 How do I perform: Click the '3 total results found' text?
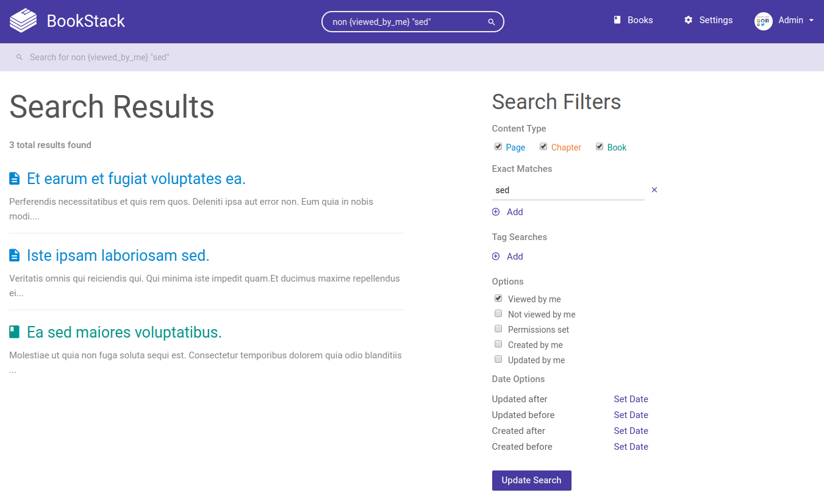[50, 145]
